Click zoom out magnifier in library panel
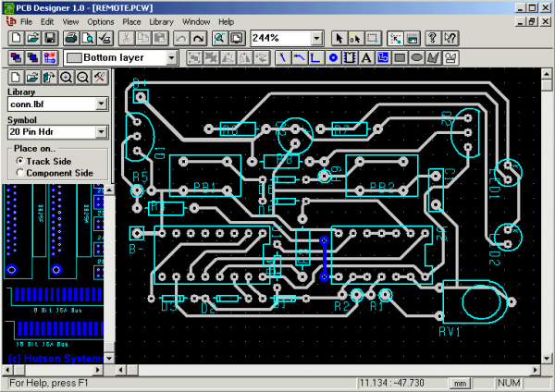The image size is (555, 392). [82, 76]
